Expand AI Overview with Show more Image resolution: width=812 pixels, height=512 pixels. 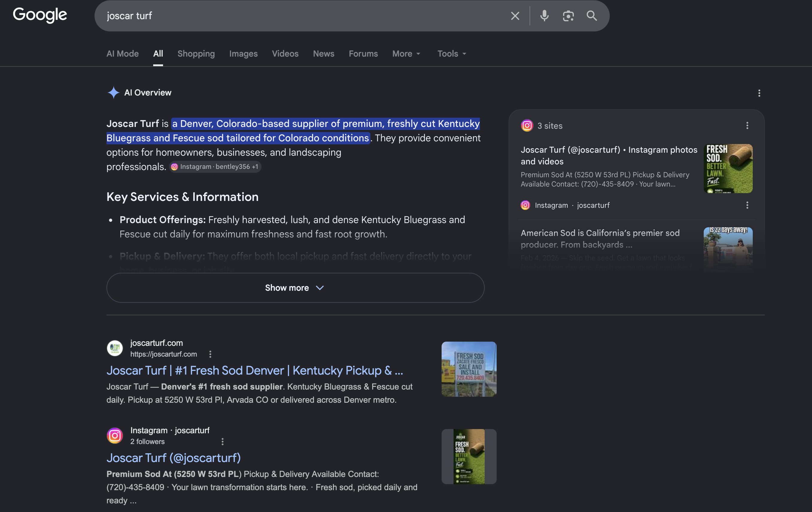[295, 287]
